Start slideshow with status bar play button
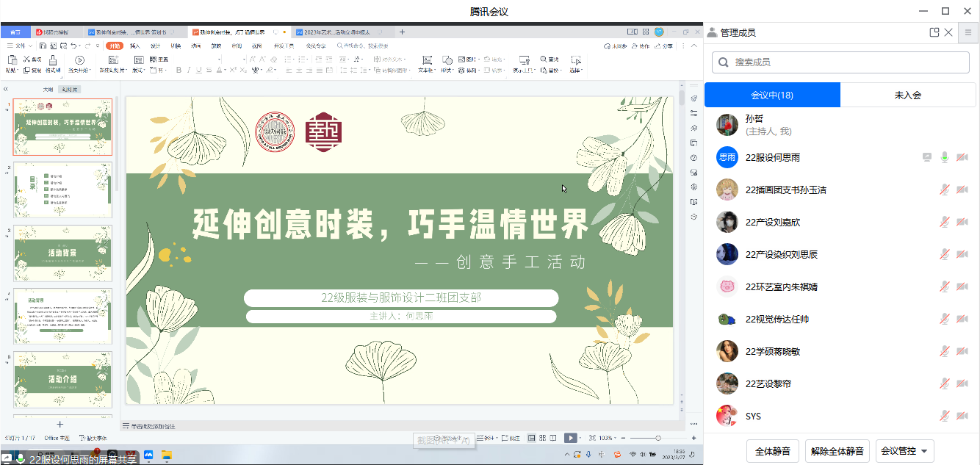 click(570, 438)
